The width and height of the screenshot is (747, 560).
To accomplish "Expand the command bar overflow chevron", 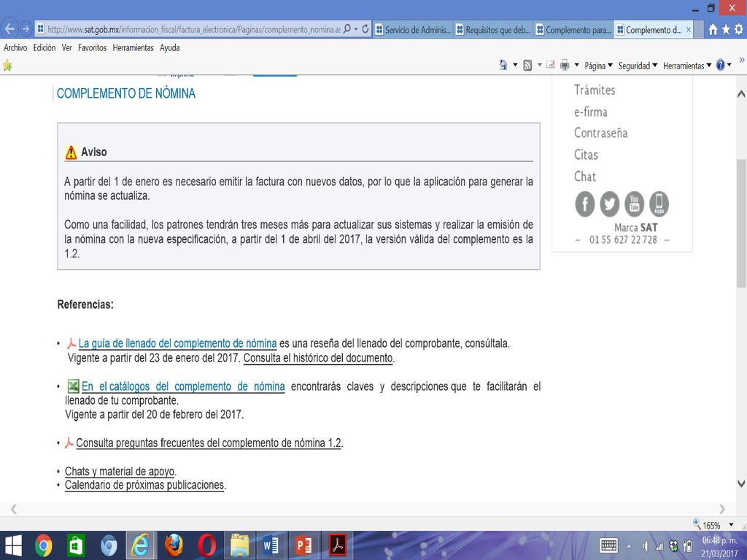I will click(741, 60).
